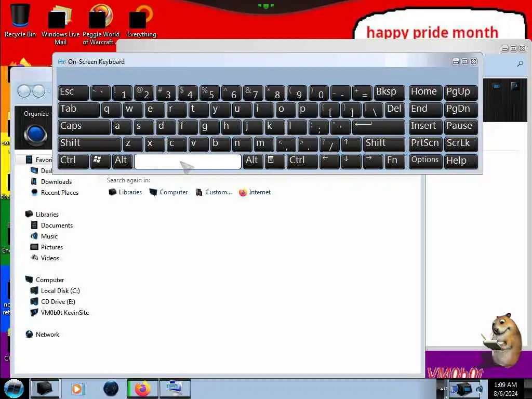Open Everything desktop icon
Screen dimensions: 532x399
pos(141,20)
